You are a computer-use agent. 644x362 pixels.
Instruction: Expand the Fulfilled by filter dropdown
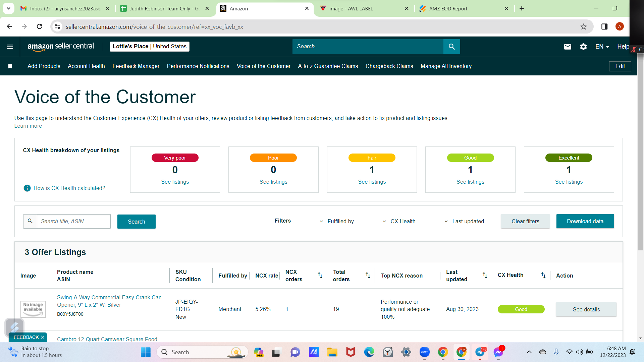tap(337, 221)
